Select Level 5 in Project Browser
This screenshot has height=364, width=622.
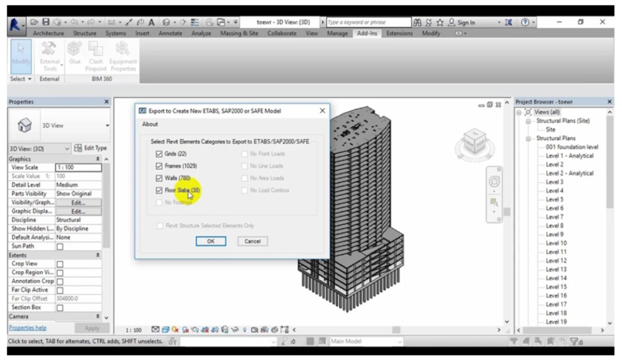click(555, 200)
